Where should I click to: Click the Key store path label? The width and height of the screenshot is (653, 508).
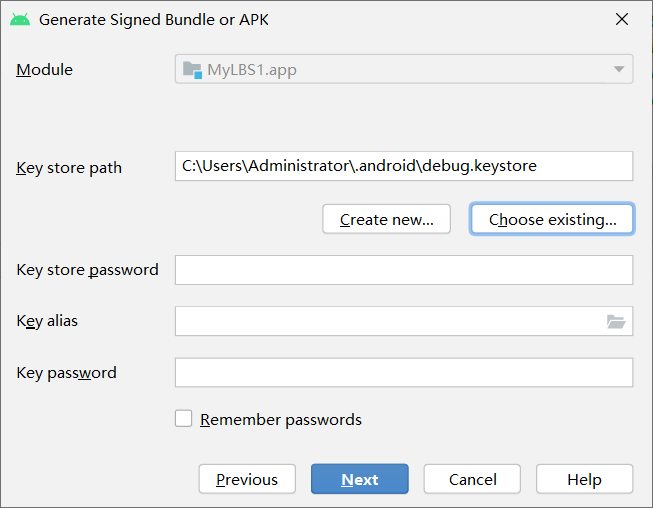click(x=69, y=168)
